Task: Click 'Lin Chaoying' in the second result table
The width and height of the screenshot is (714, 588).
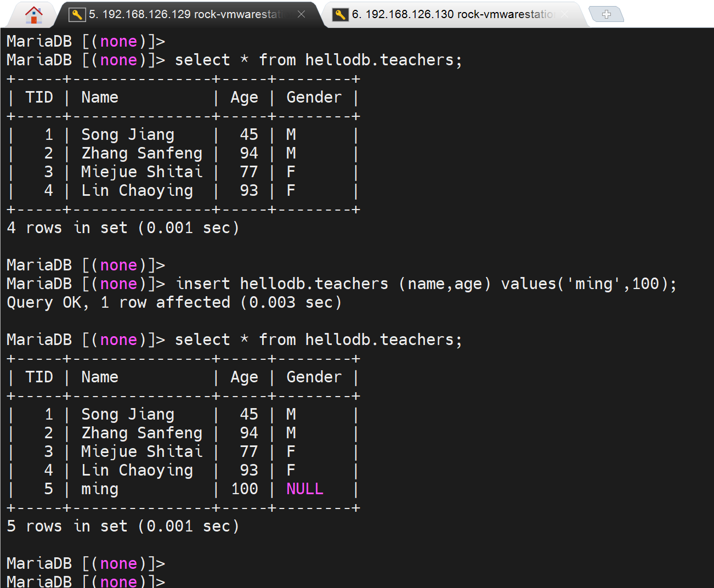Action: pyautogui.click(x=137, y=471)
